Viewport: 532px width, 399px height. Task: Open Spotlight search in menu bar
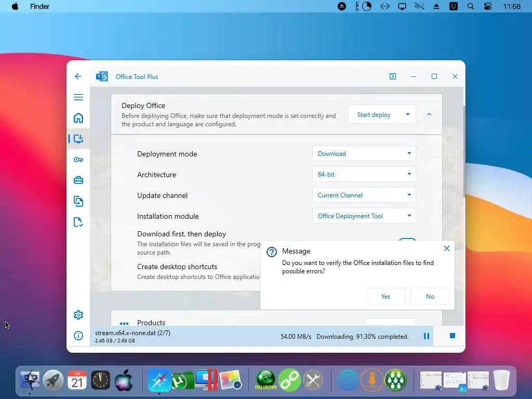coord(470,6)
